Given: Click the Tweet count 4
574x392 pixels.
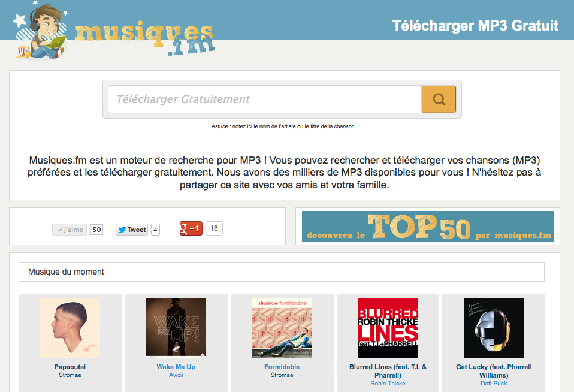Looking at the screenshot, I should [x=155, y=230].
